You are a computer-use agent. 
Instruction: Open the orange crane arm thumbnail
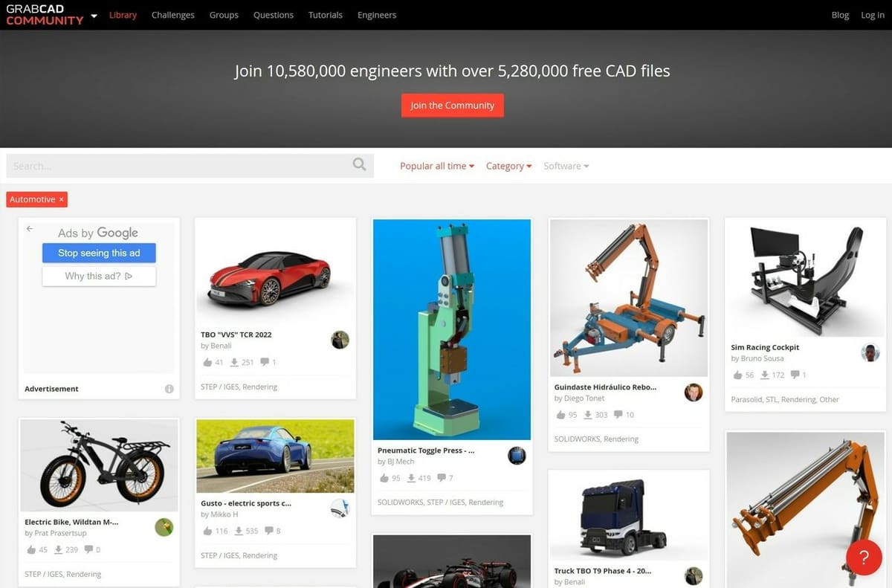pyautogui.click(x=806, y=510)
